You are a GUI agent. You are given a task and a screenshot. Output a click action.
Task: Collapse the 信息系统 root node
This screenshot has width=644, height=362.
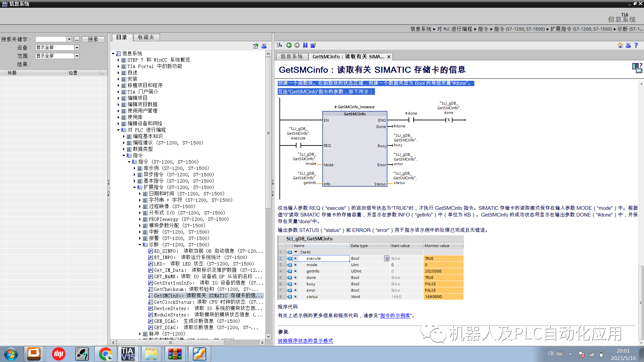pos(113,54)
